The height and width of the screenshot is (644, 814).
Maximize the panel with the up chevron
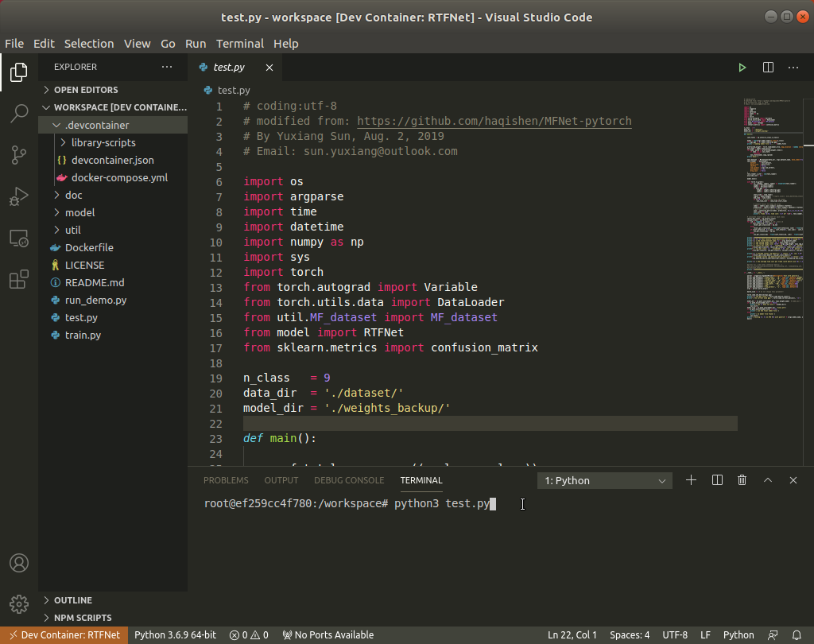(x=768, y=480)
